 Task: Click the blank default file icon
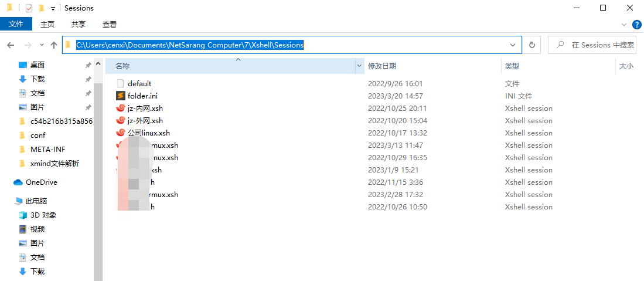point(120,83)
